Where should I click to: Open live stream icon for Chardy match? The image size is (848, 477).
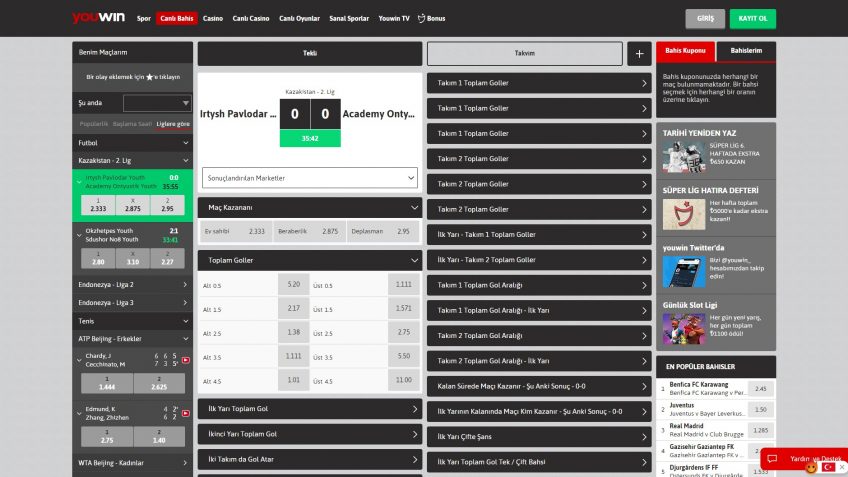185,359
